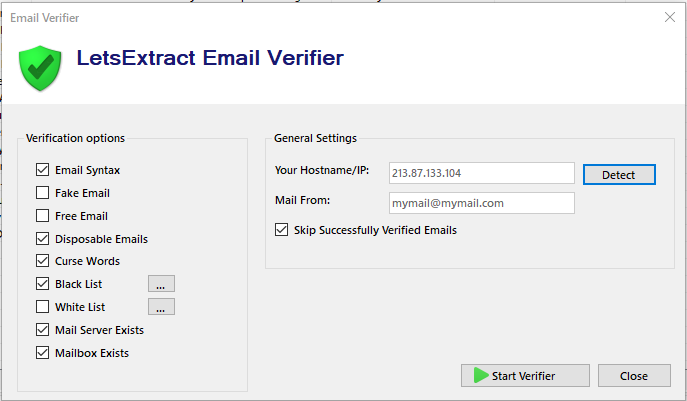The height and width of the screenshot is (401, 687).
Task: Uncheck the Black List option
Action: [43, 284]
